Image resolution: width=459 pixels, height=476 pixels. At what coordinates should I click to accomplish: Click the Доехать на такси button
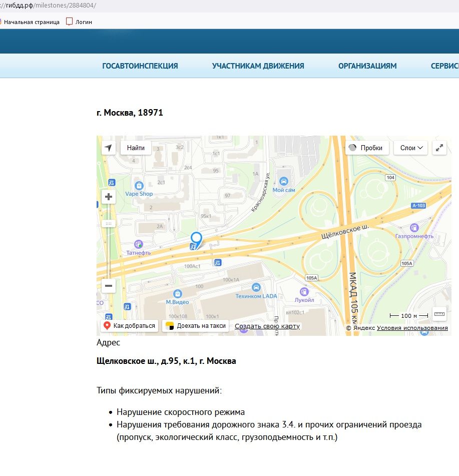[x=196, y=326]
